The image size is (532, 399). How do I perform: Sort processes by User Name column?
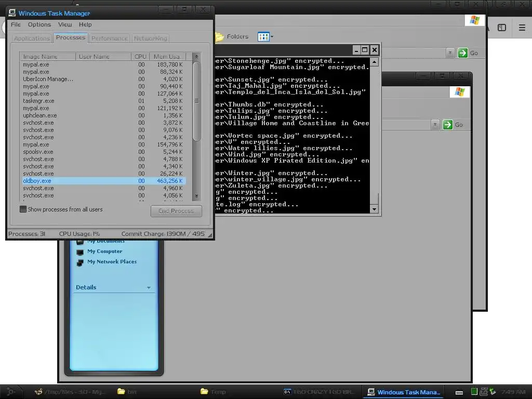tap(103, 56)
